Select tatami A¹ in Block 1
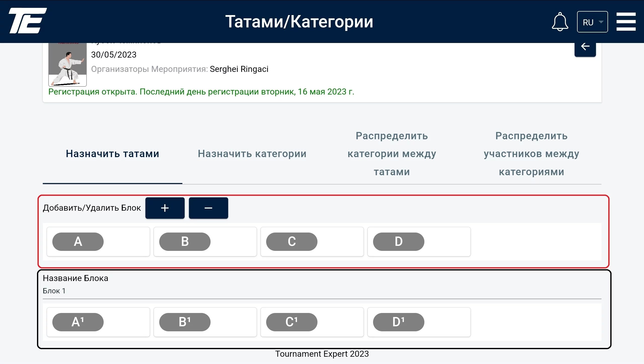Viewport: 644px width, 364px height. [78, 322]
